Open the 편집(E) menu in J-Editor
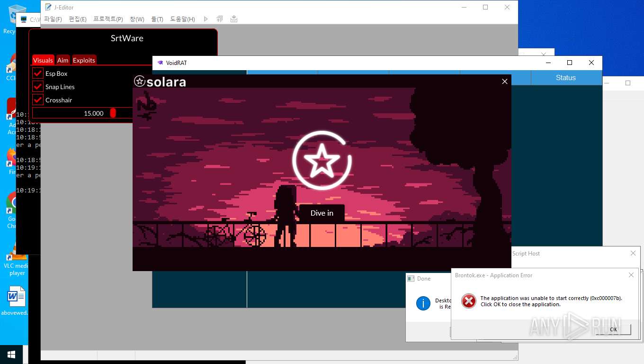This screenshot has width=644, height=364. pos(78,19)
